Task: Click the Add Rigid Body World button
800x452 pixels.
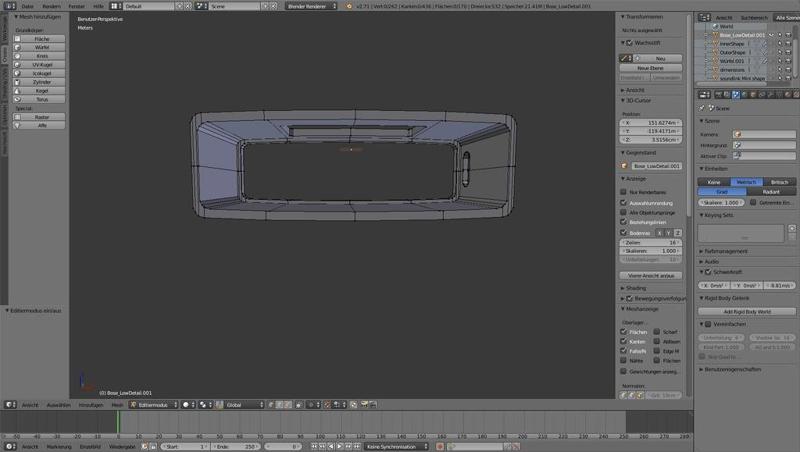Action: 747,312
